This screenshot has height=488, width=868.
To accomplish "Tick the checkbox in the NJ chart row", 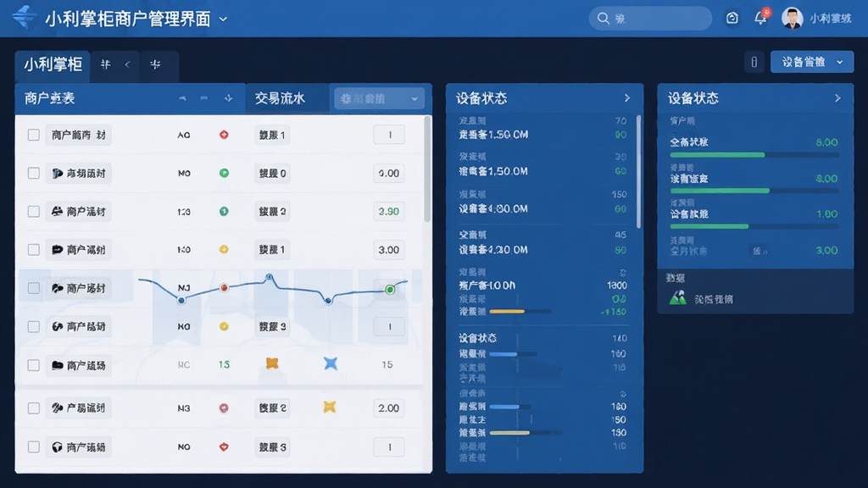I will [34, 288].
